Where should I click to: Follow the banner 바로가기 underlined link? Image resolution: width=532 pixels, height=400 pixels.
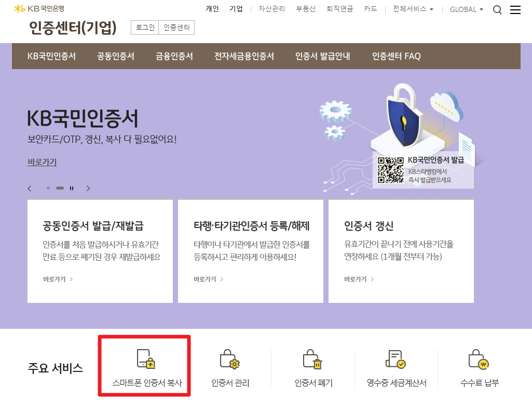click(42, 162)
